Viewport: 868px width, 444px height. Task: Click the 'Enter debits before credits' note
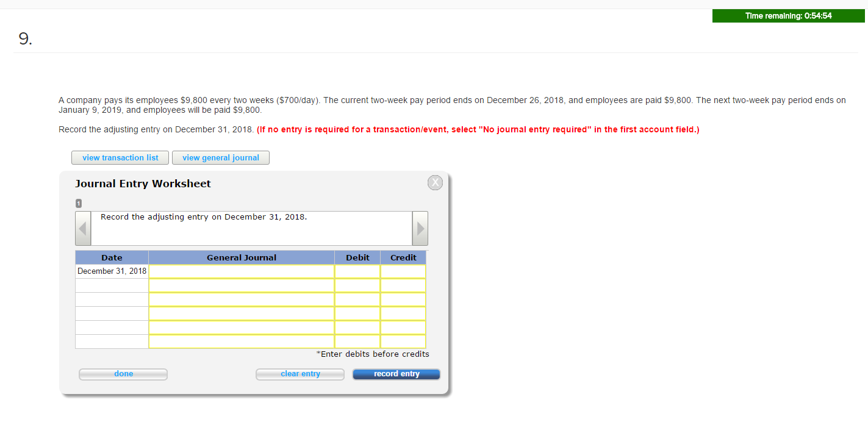[x=373, y=354]
